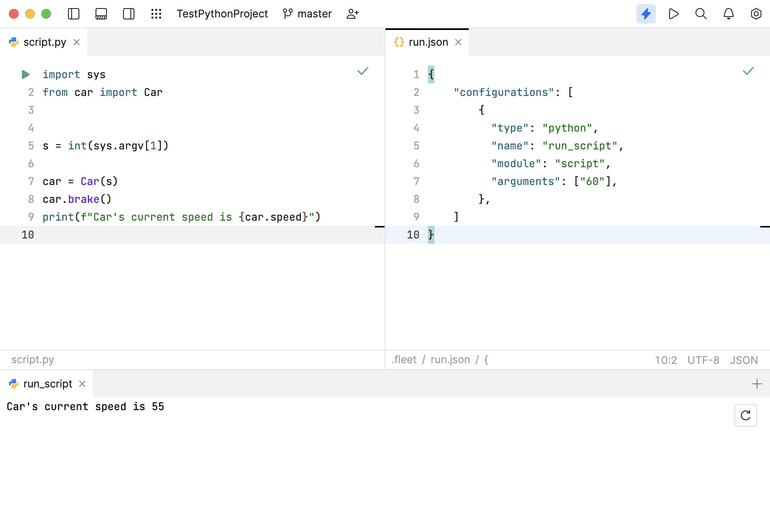Open the JSON language selector in status bar

tap(744, 360)
